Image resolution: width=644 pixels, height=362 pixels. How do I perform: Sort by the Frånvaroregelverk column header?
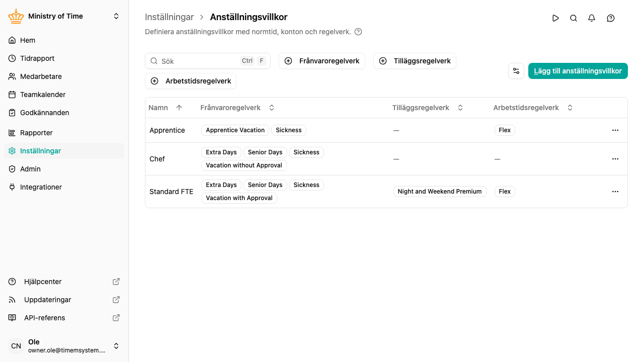237,108
